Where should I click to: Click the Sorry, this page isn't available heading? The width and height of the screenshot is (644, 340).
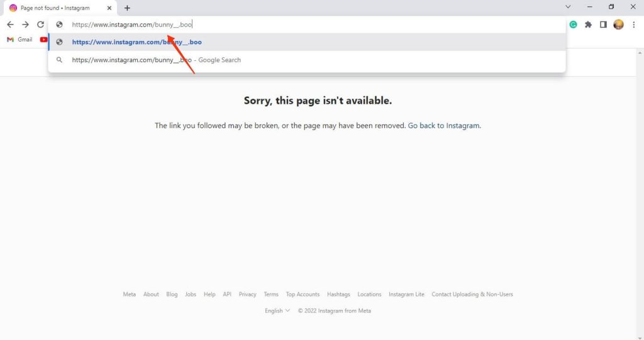pyautogui.click(x=318, y=101)
